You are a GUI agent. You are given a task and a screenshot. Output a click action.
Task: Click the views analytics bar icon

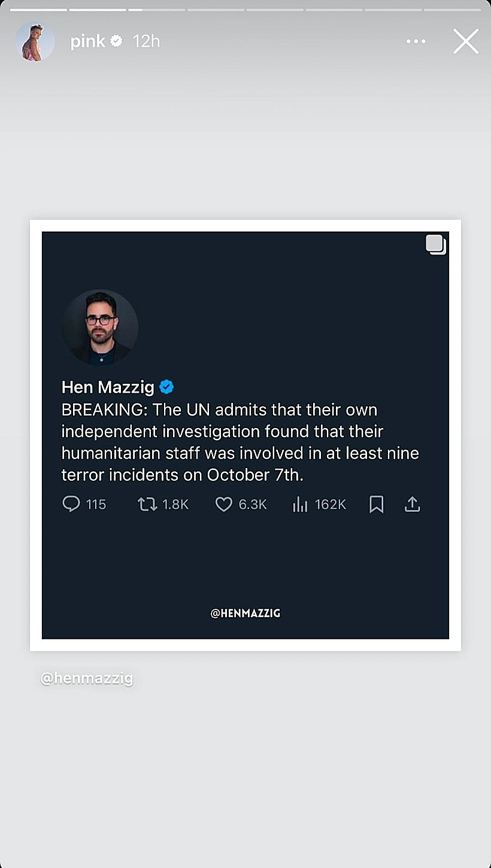[x=300, y=505]
